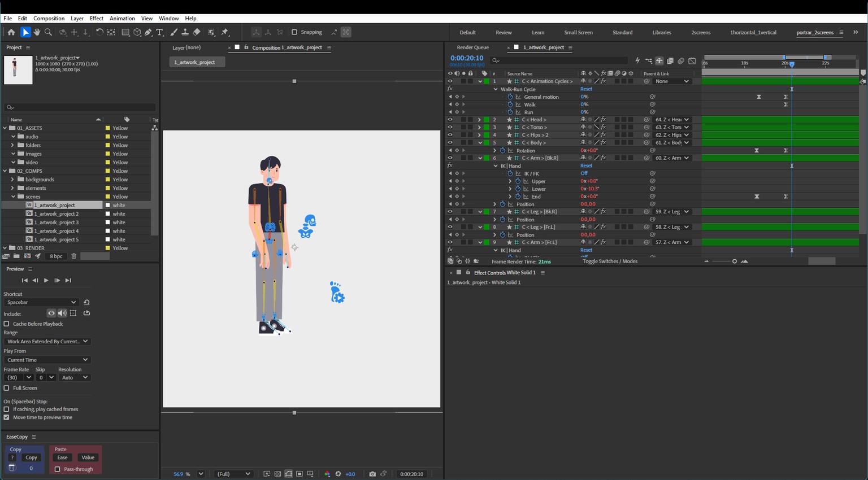Toggle transparency grid in viewer
This screenshot has height=480, width=868.
(277, 474)
